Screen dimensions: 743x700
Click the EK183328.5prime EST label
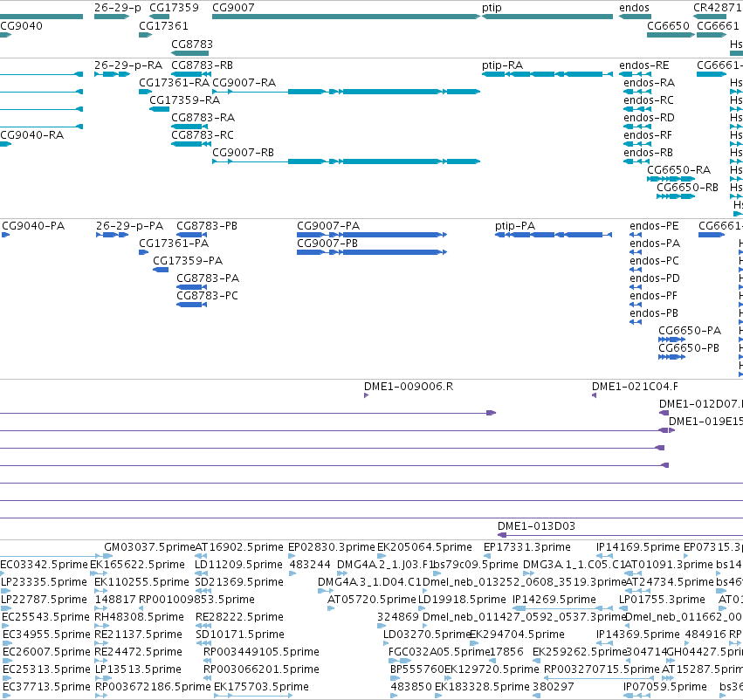[x=482, y=687]
